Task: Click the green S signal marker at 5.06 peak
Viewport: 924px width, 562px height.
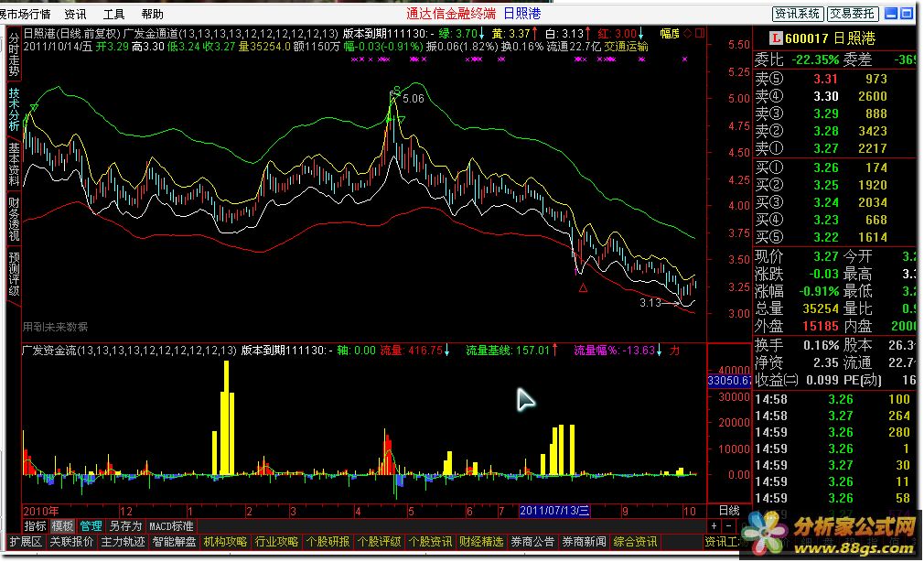Action: 396,91
